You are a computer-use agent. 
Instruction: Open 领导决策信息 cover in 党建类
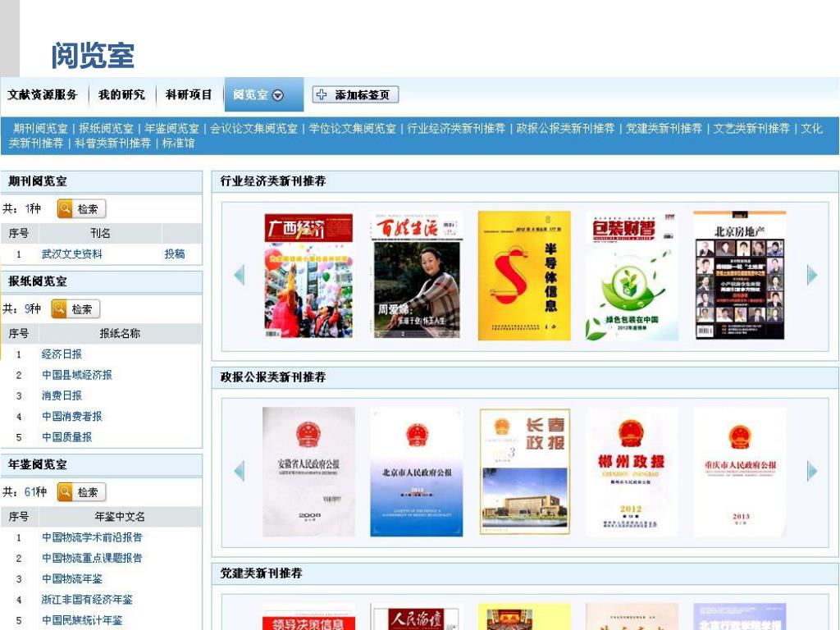308,617
